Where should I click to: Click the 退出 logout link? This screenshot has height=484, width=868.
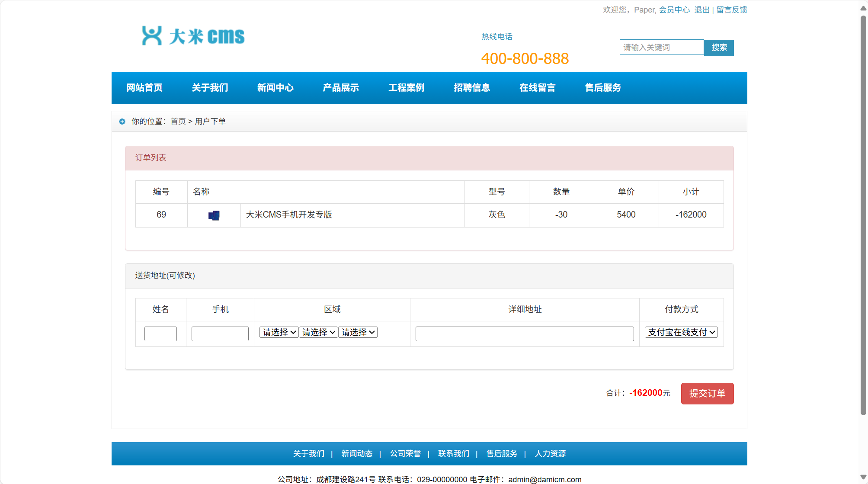(702, 10)
